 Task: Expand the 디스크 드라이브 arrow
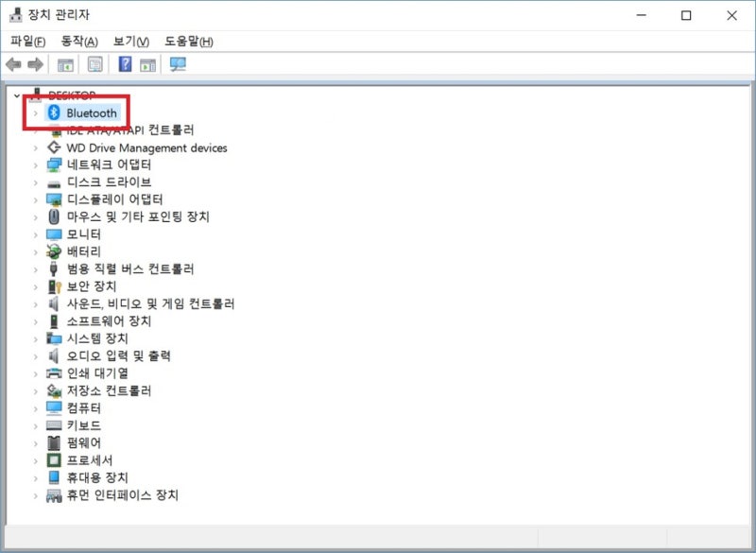click(x=35, y=182)
